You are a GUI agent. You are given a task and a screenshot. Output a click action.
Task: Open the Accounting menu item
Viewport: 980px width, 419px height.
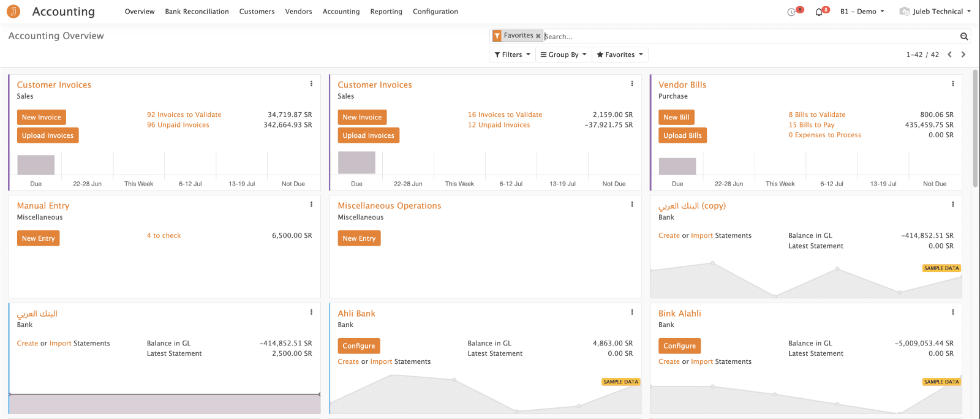(341, 12)
